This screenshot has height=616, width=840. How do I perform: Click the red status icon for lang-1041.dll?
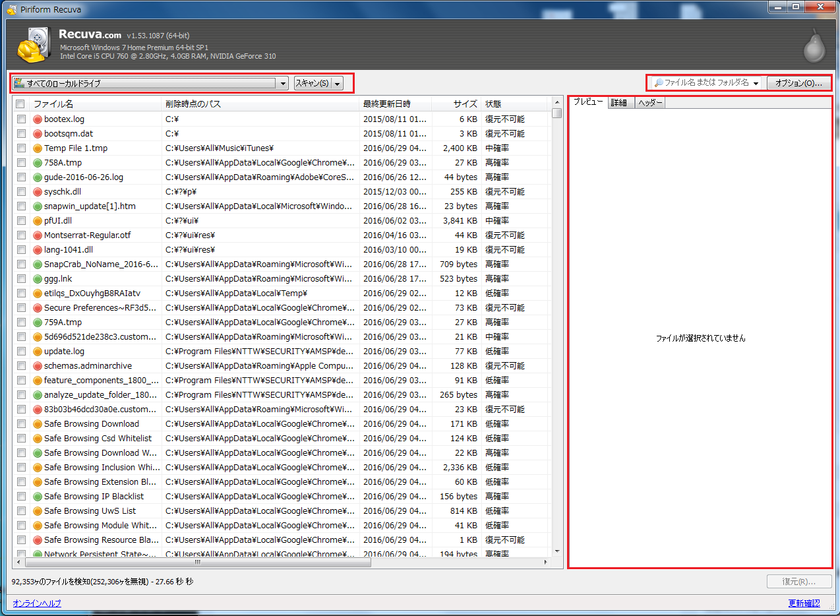(38, 250)
